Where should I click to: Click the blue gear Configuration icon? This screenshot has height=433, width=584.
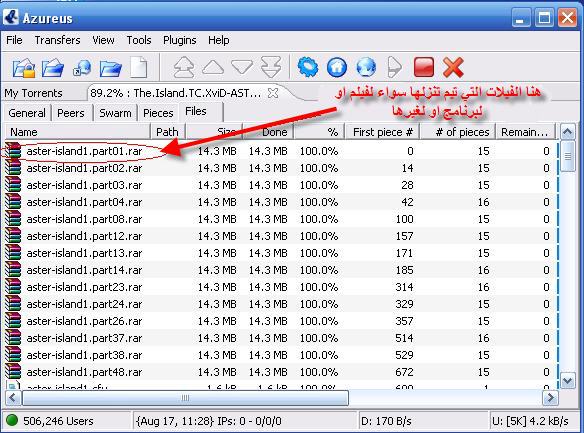click(x=308, y=67)
